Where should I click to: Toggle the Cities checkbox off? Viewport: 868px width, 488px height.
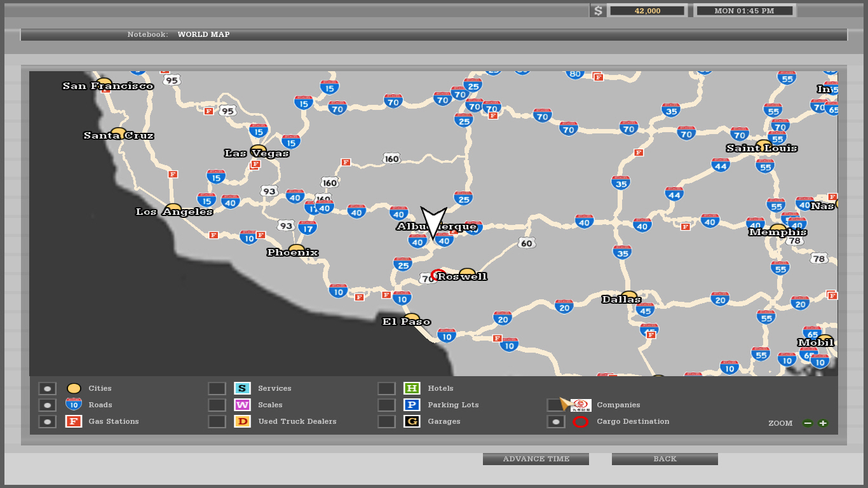pyautogui.click(x=47, y=388)
